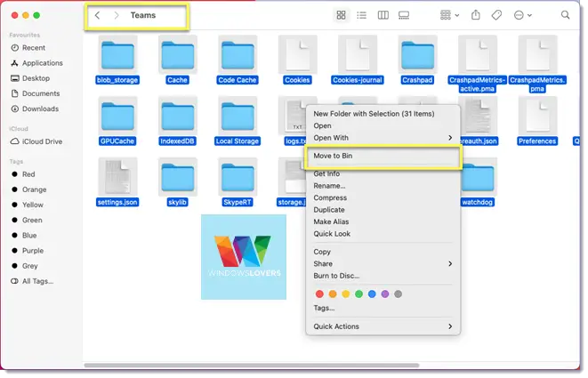The image size is (588, 378).
Task: Switch Finder to column view
Action: (x=383, y=15)
